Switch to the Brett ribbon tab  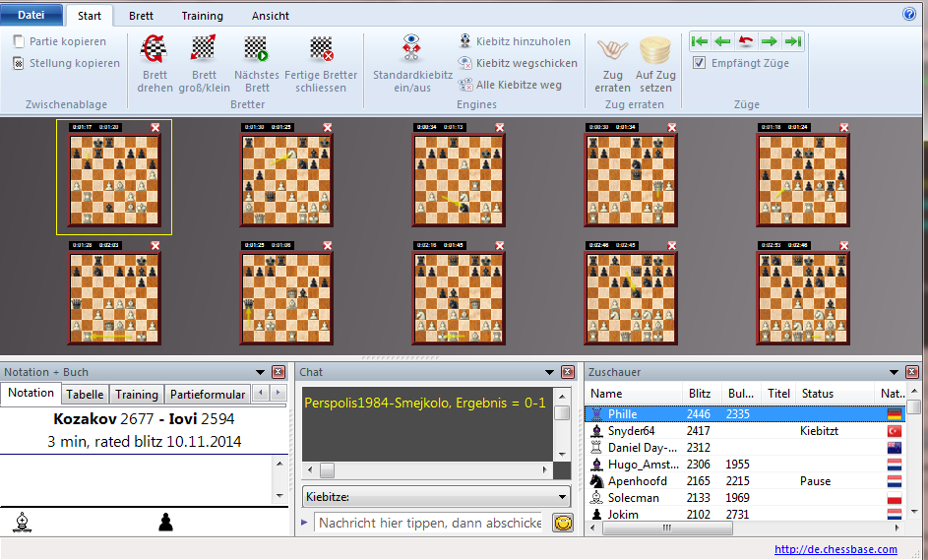[141, 16]
